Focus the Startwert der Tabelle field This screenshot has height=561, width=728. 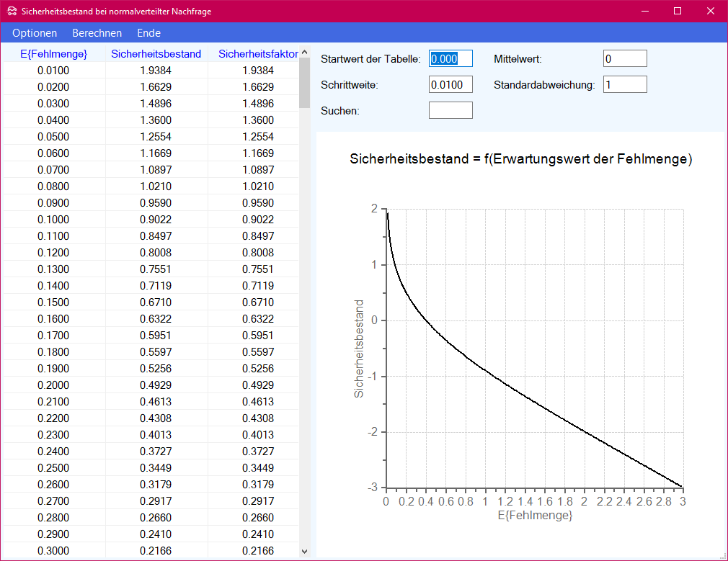[x=450, y=59]
